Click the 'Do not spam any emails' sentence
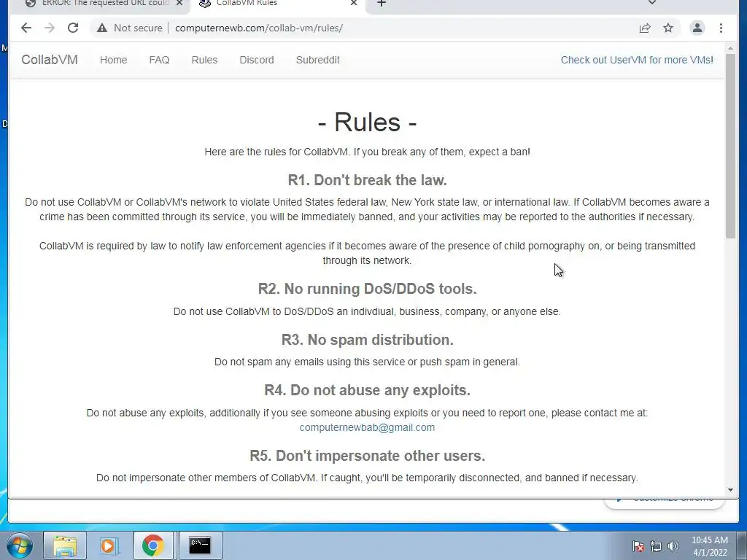The width and height of the screenshot is (747, 560). [x=368, y=362]
